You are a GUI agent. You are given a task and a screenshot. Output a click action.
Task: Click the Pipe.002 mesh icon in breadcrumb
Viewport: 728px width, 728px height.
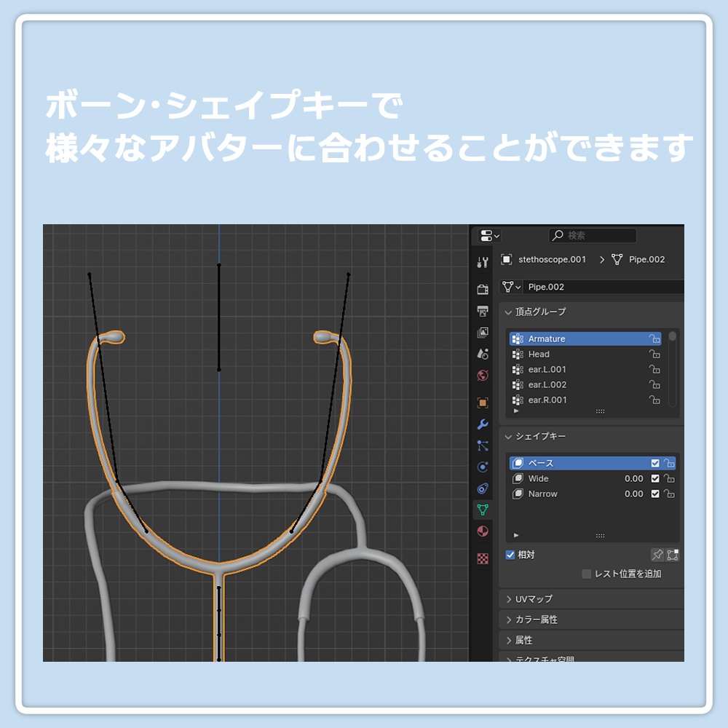click(x=617, y=259)
